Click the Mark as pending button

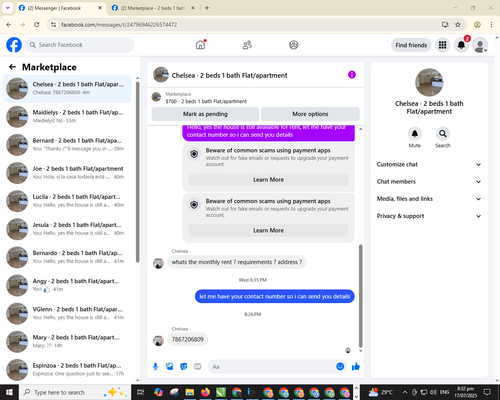(x=205, y=114)
